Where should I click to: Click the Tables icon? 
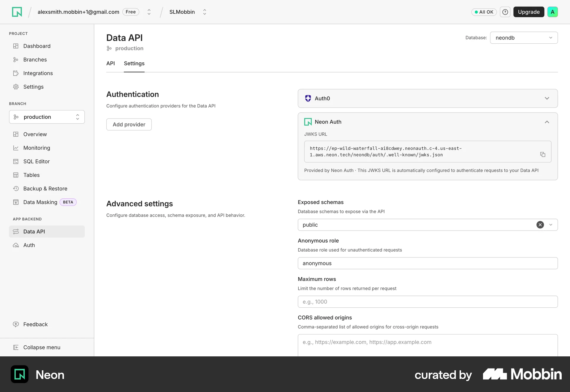click(16, 175)
